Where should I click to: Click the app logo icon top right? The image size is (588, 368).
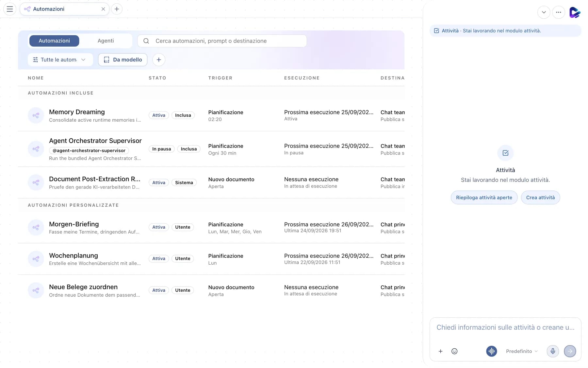point(575,12)
